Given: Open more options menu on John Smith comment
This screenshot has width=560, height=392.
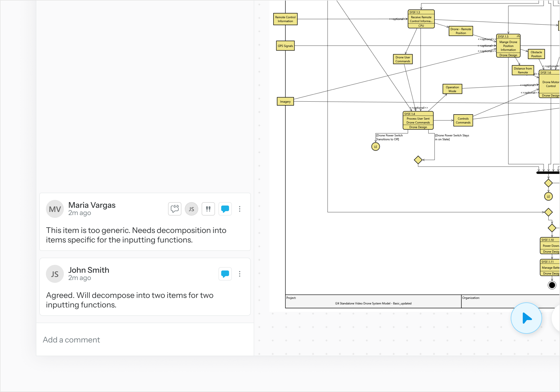Looking at the screenshot, I should point(240,274).
